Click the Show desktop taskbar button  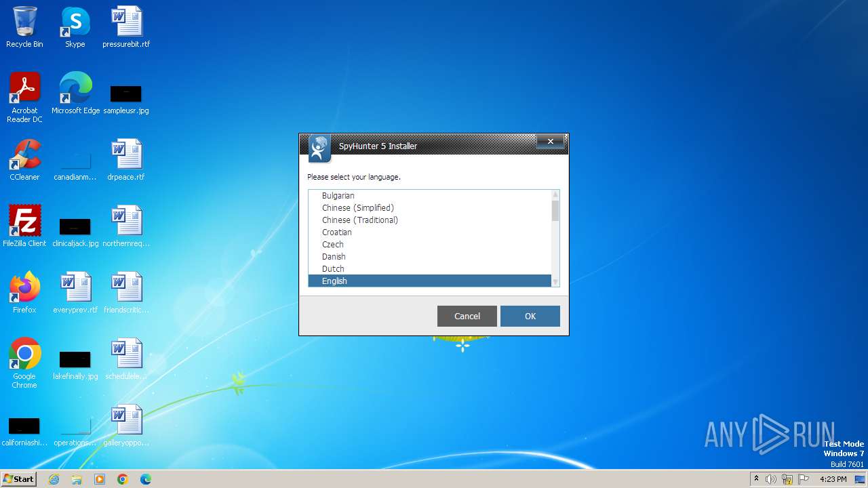pyautogui.click(x=861, y=479)
